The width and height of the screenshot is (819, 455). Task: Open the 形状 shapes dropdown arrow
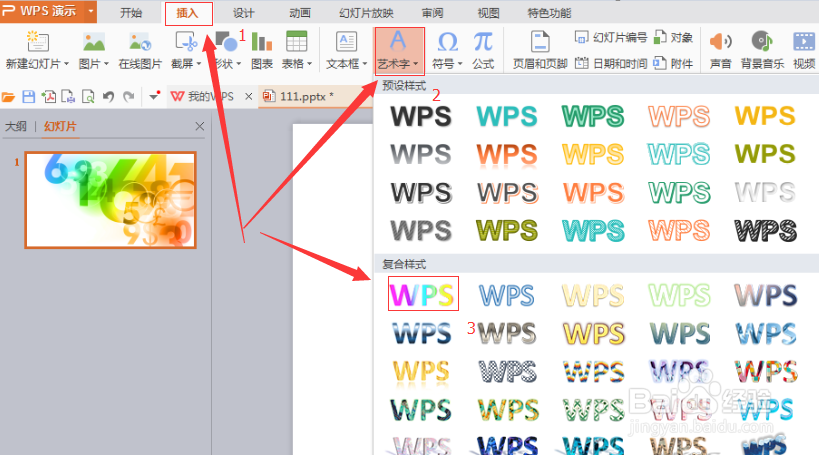[x=239, y=64]
